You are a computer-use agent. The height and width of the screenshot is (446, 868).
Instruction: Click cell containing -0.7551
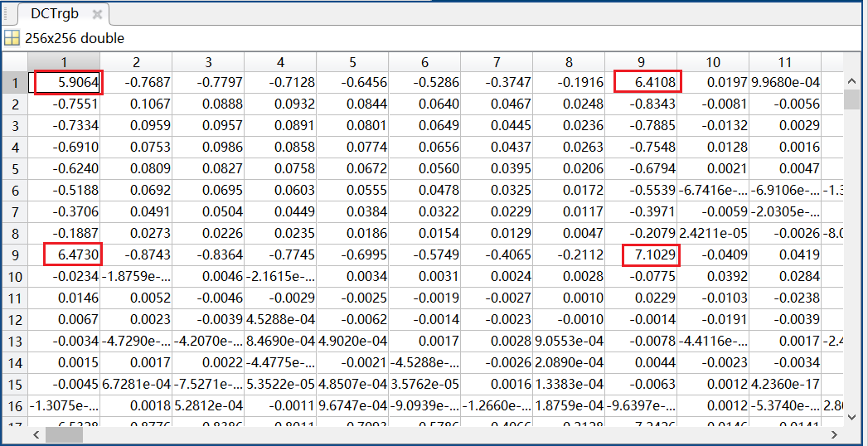tap(64, 104)
